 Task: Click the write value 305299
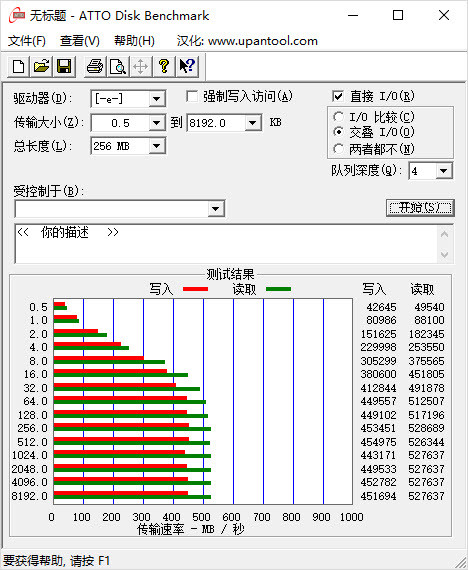tap(378, 361)
